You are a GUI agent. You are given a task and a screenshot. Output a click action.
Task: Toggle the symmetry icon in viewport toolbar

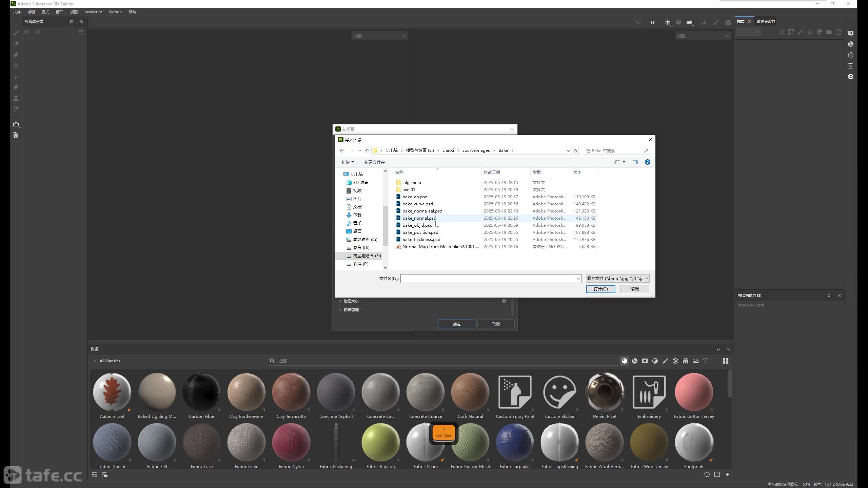coord(667,22)
